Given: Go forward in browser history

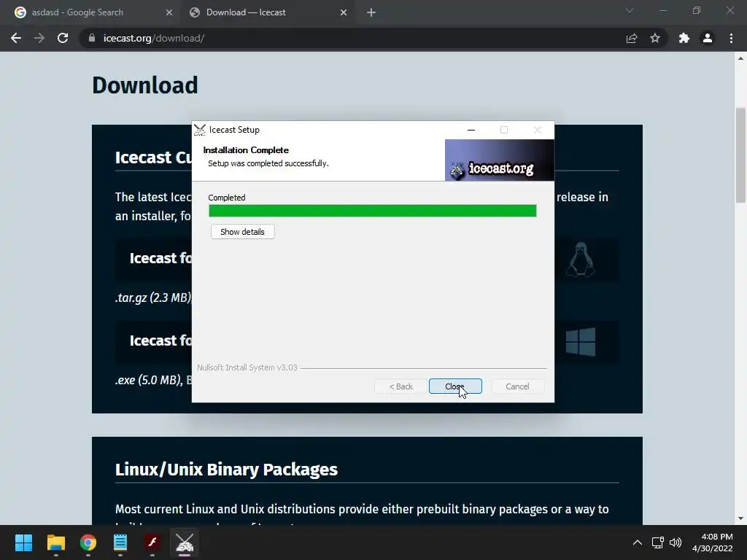Looking at the screenshot, I should click(39, 38).
